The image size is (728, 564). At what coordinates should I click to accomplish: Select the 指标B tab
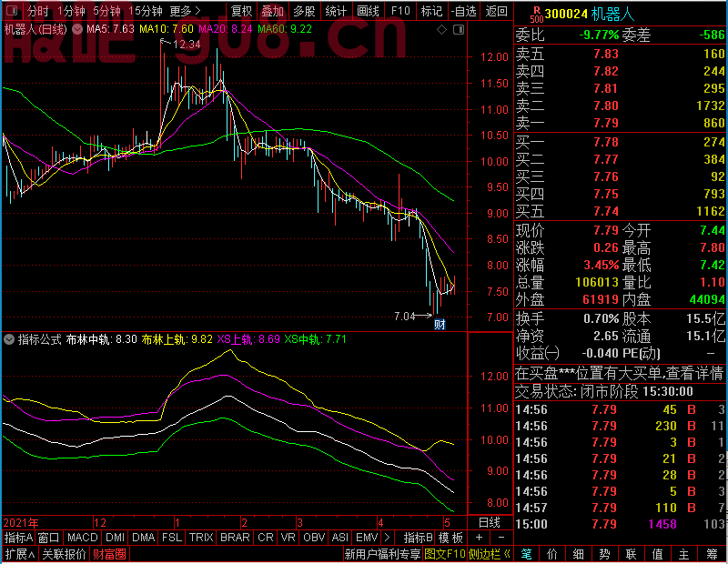click(418, 538)
